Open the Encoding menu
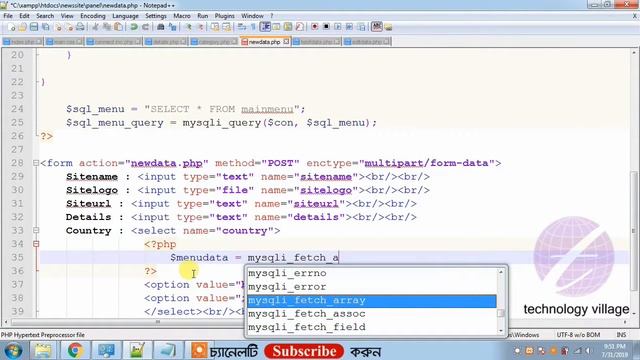This screenshot has width=640, height=360. click(x=93, y=16)
